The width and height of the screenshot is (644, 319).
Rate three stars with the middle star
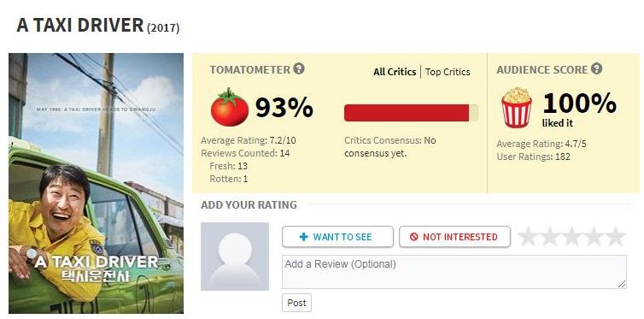(x=571, y=237)
